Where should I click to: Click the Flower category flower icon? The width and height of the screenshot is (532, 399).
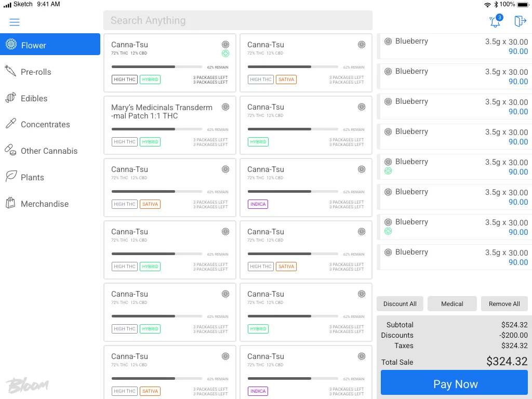click(11, 44)
